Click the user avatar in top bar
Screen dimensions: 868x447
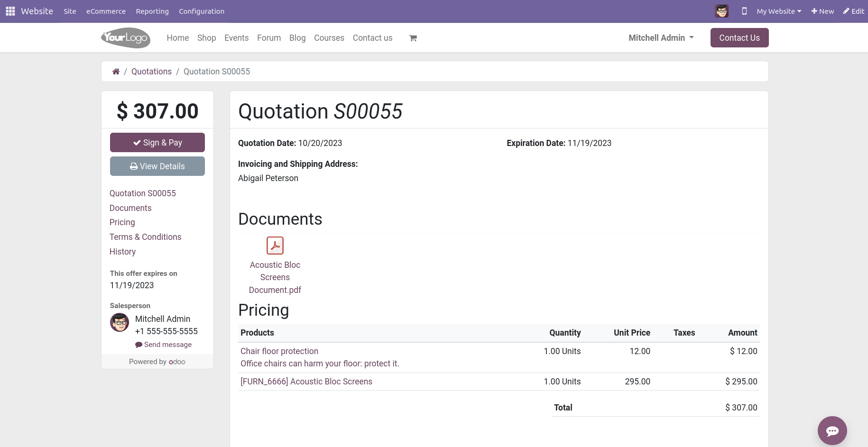pos(721,11)
